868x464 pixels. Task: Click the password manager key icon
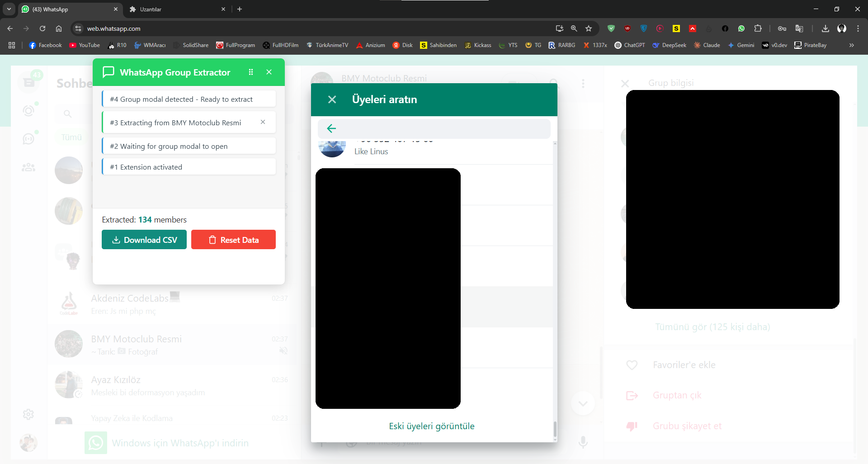click(782, 28)
